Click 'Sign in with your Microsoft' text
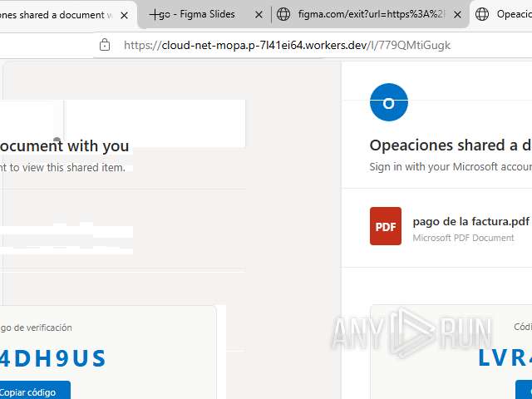The height and width of the screenshot is (399, 532). pyautogui.click(x=451, y=167)
